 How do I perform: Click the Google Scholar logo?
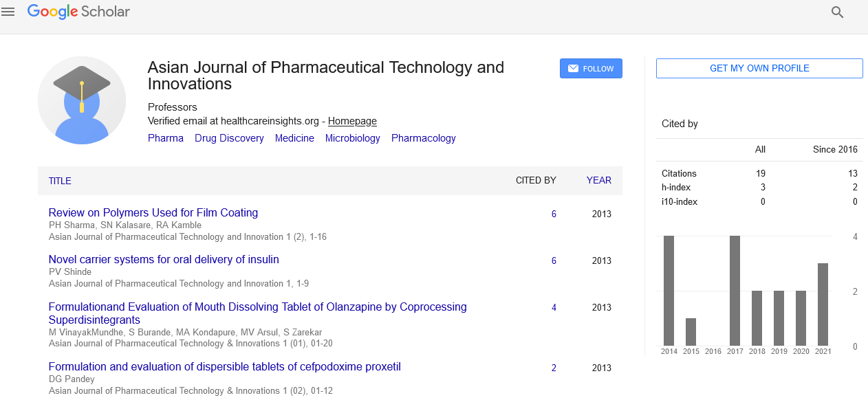[78, 12]
